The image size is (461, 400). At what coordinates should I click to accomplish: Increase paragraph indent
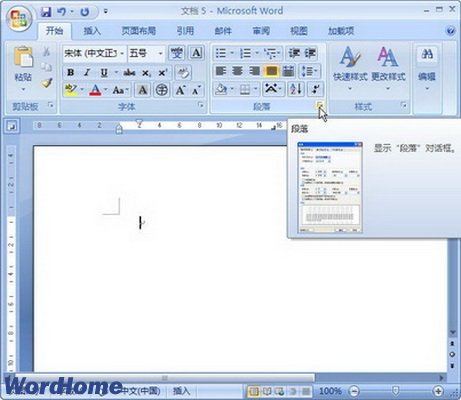310,53
